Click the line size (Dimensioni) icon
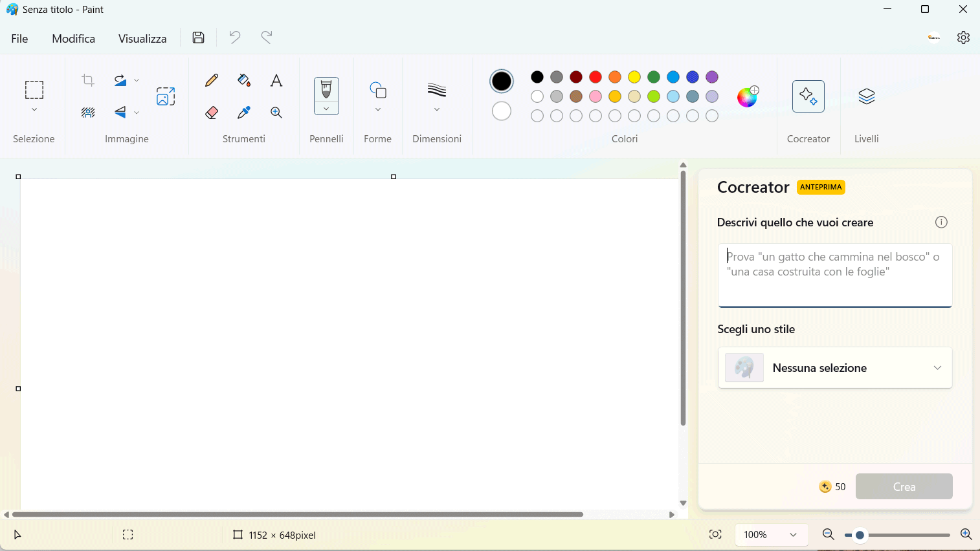 [437, 90]
